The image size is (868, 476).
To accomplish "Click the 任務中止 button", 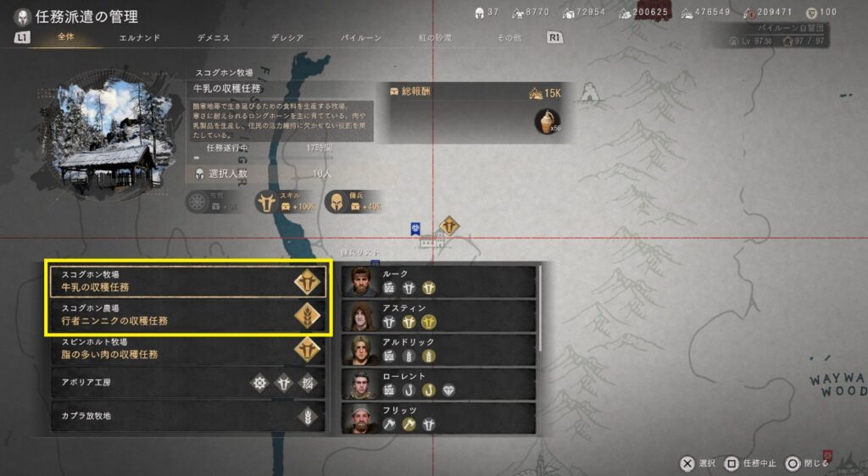I will 751,463.
